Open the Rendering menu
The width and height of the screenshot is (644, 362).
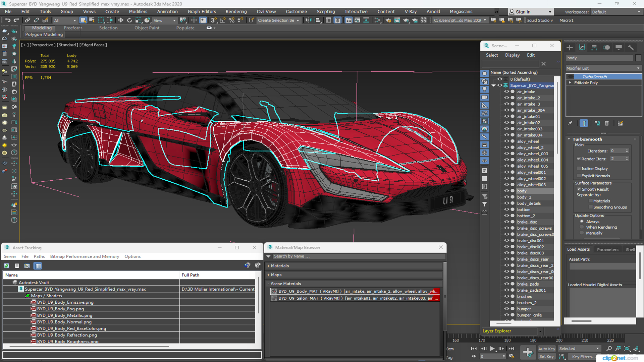point(236,11)
